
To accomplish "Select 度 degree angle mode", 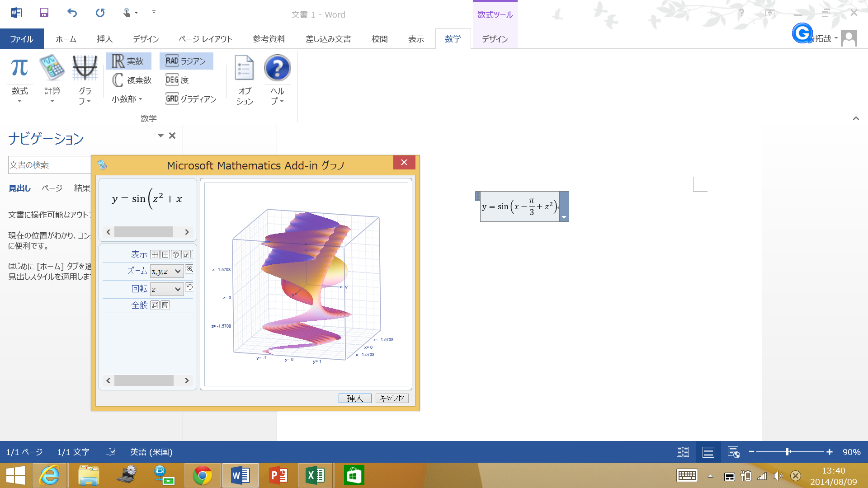I will (x=177, y=80).
